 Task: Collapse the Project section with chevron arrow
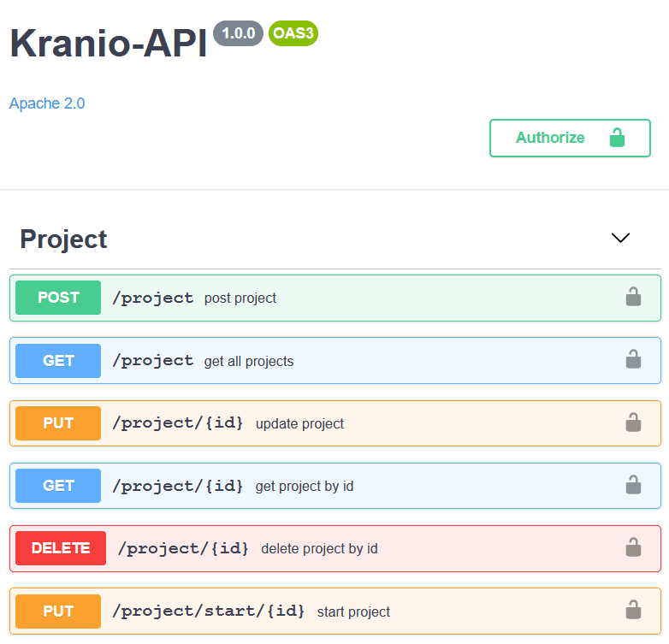(620, 239)
